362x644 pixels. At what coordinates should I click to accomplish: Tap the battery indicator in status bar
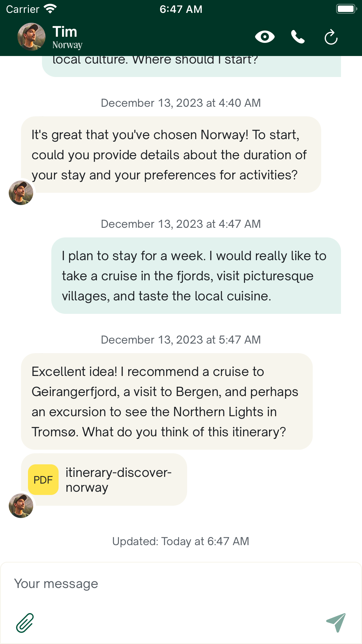click(346, 9)
